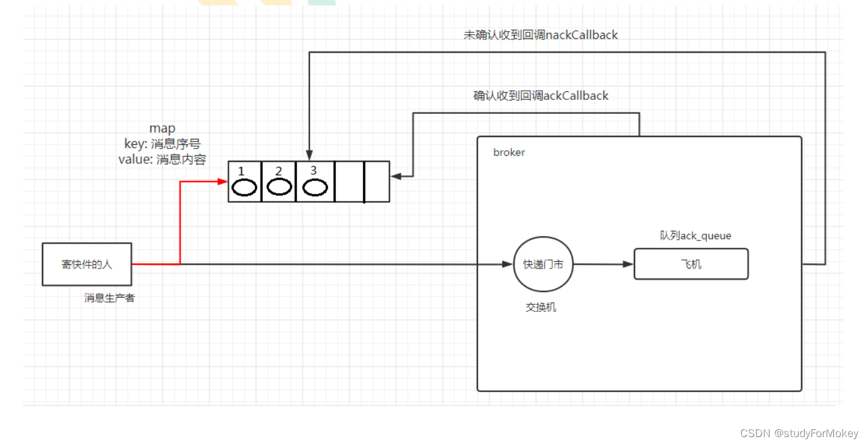Image resolution: width=868 pixels, height=445 pixels.
Task: Click the 未确认收到回调nackCallback label
Action: [x=541, y=35]
